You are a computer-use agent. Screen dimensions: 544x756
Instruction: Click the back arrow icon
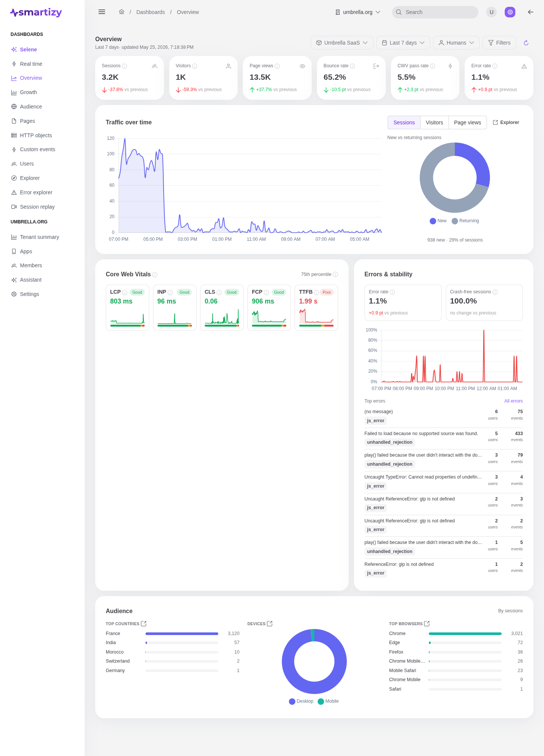(530, 12)
